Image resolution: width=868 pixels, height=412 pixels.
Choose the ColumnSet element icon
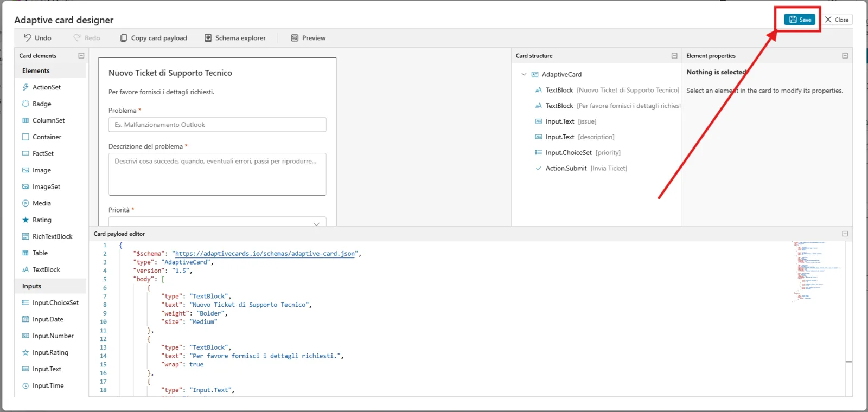coord(25,120)
